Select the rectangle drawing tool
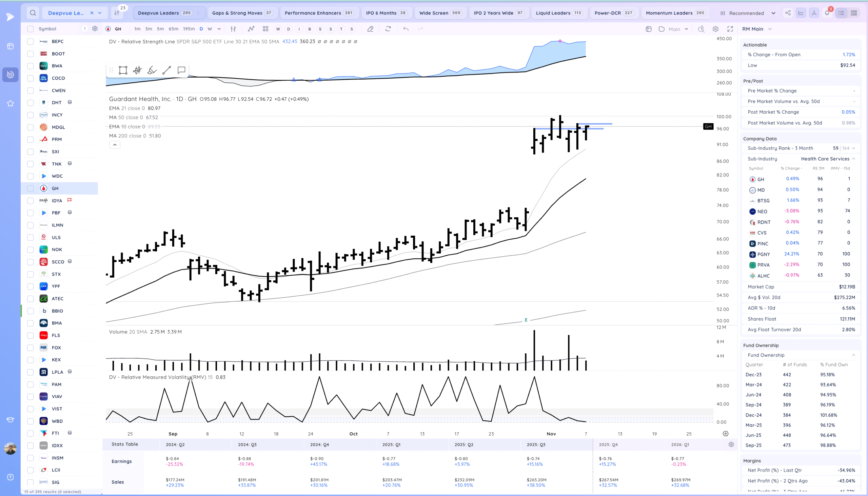 pyautogui.click(x=123, y=70)
